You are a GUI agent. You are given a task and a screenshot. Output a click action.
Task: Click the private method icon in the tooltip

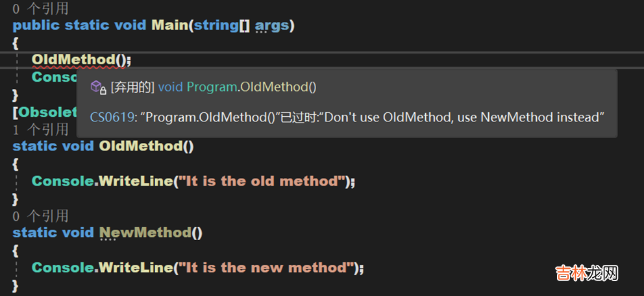click(97, 87)
